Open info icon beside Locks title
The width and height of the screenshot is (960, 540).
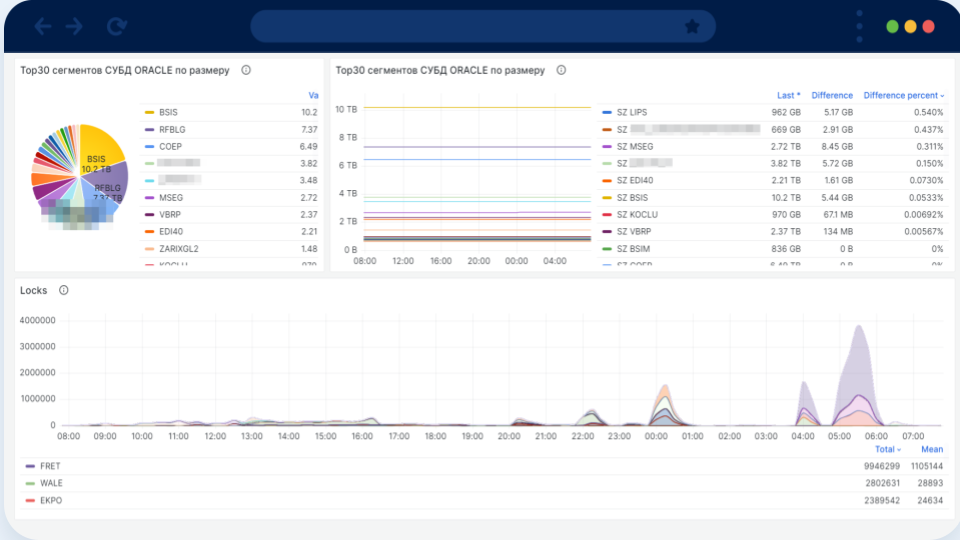[64, 290]
